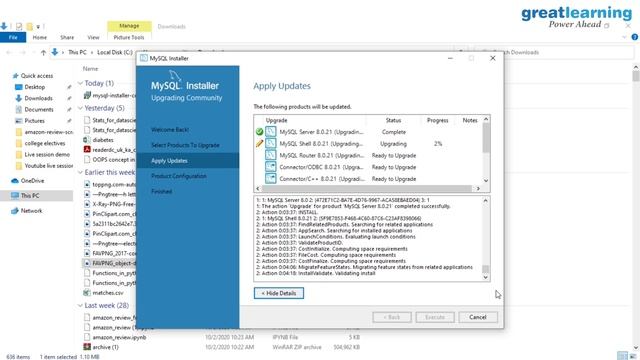Open the File tab in Explorer

pyautogui.click(x=13, y=37)
